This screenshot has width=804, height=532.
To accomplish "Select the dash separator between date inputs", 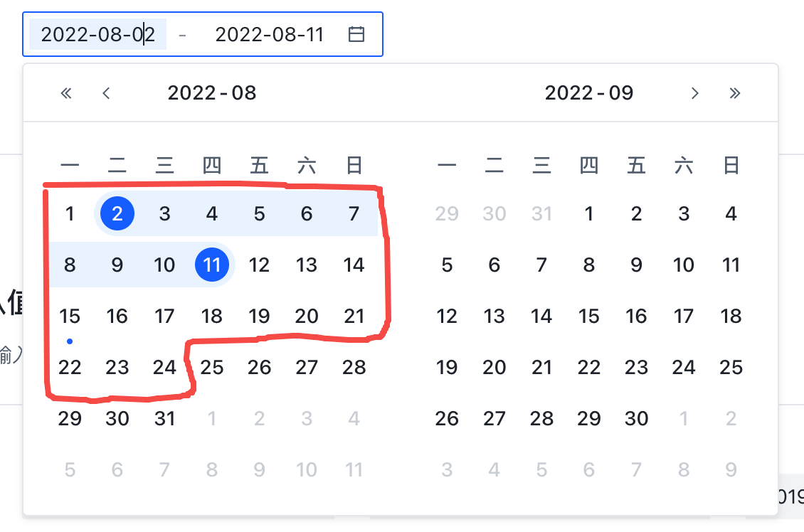I will point(183,33).
